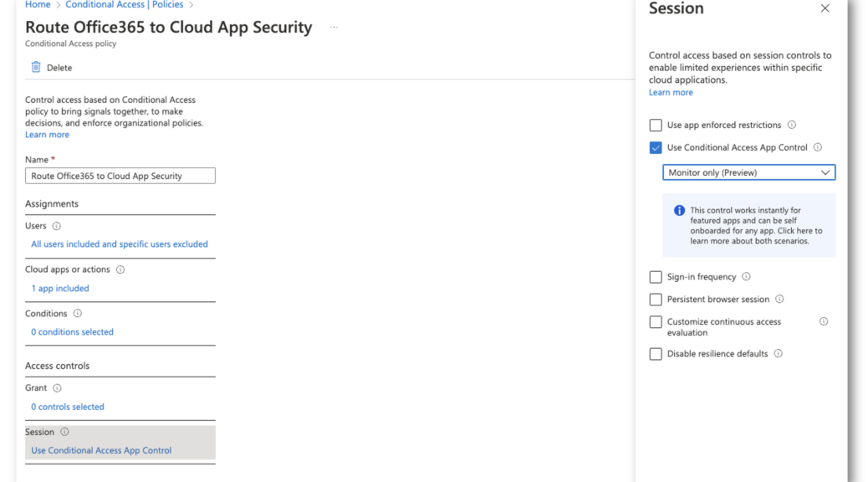Click info icon beside Cloud apps or actions
868x482 pixels.
(120, 269)
